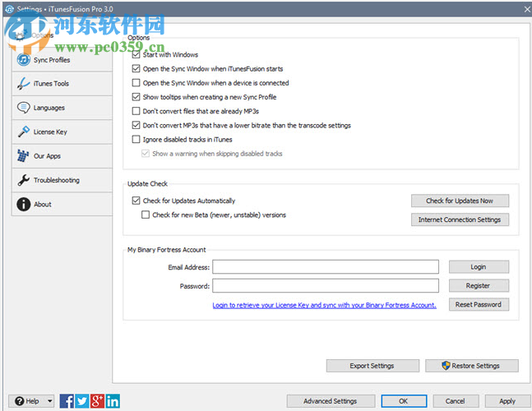Open the iTunes Tools section
The height and width of the screenshot is (411, 532).
tap(62, 83)
